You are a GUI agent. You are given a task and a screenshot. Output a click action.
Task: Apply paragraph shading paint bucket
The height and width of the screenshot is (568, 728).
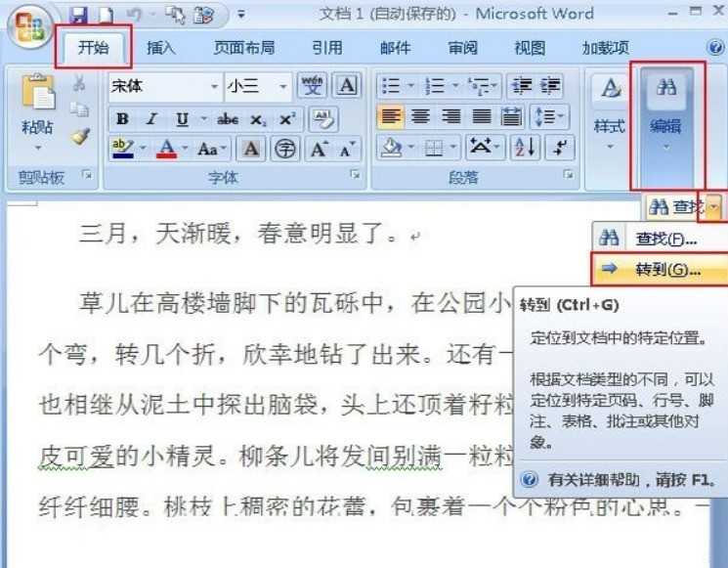point(391,148)
